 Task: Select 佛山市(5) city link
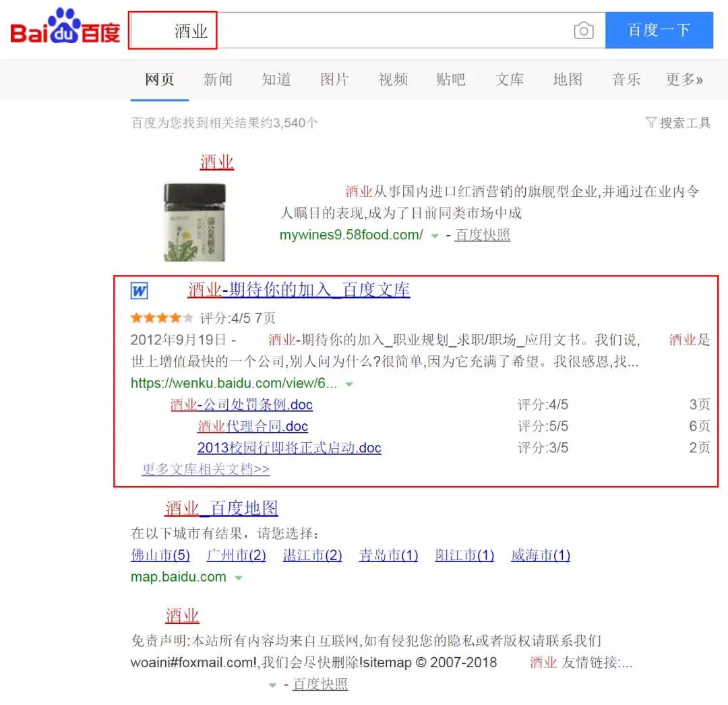point(160,555)
